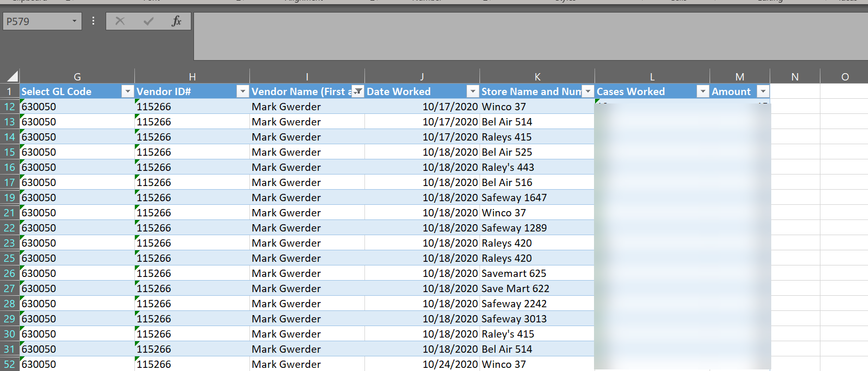This screenshot has width=868, height=371.
Task: Click GL code 630050 in row 26
Action: 77,273
